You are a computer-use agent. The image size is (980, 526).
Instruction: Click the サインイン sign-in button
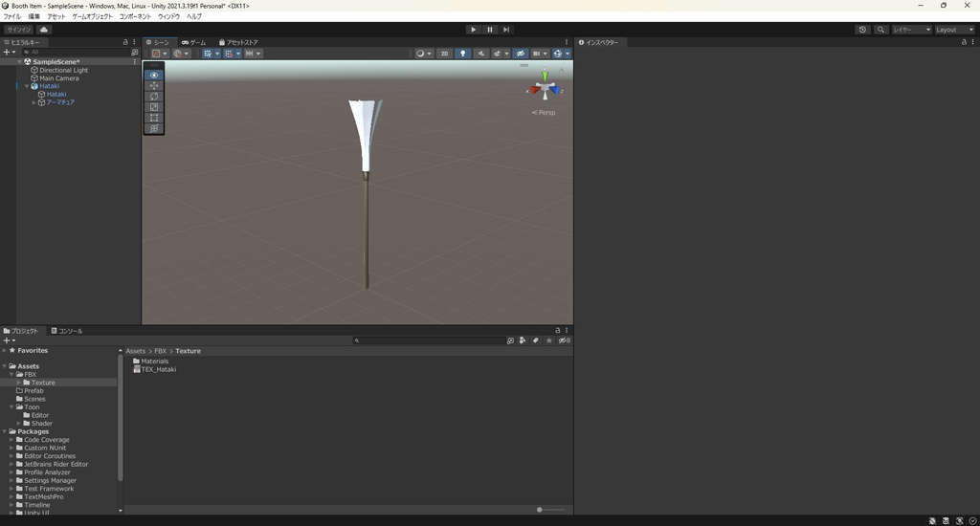coord(19,30)
